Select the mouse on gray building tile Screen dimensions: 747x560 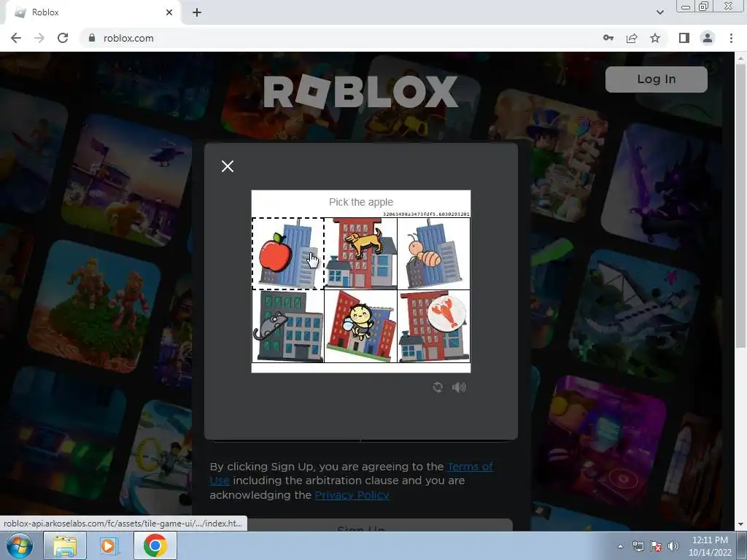[x=287, y=326]
